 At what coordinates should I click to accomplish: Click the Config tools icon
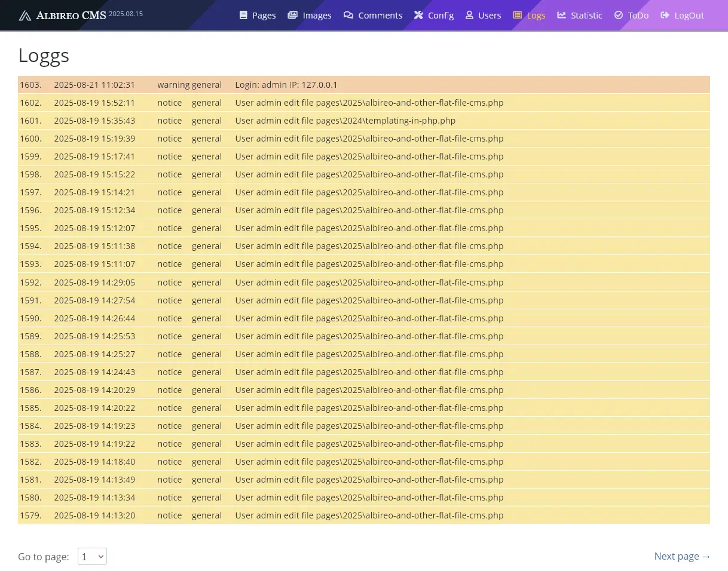pyautogui.click(x=418, y=16)
